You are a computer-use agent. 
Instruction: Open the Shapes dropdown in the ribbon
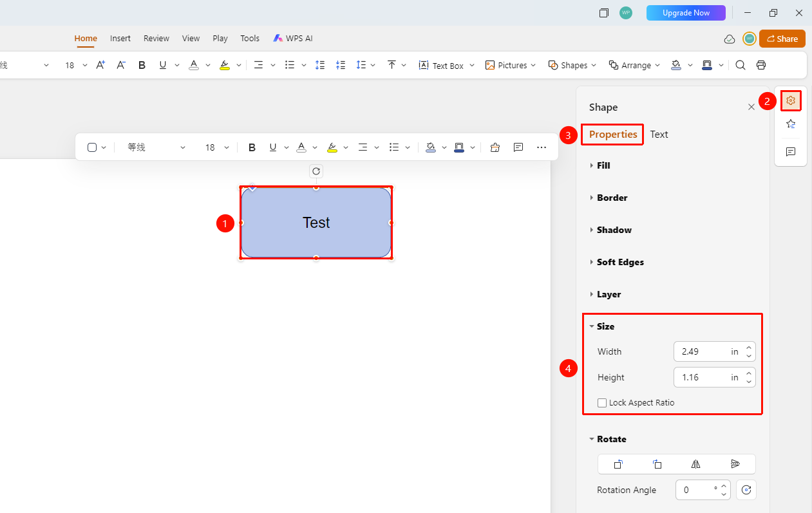tap(572, 65)
